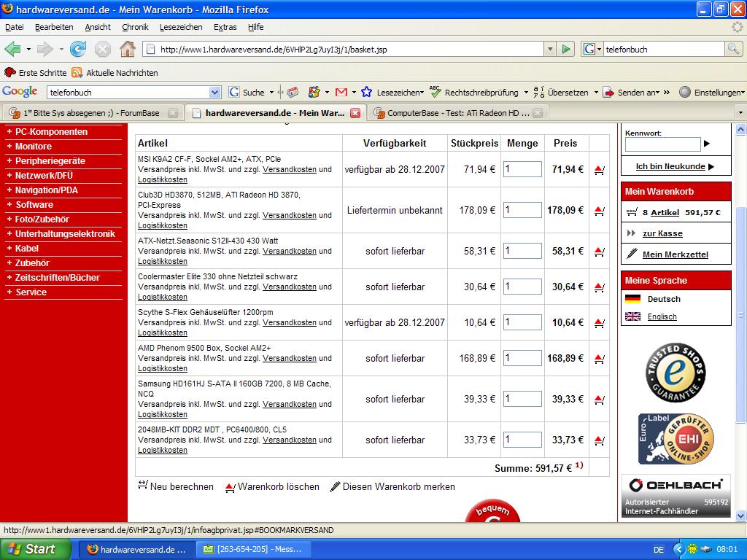Screen dimensions: 747x560
Task: Switch the site language to Englisch
Action: click(662, 316)
